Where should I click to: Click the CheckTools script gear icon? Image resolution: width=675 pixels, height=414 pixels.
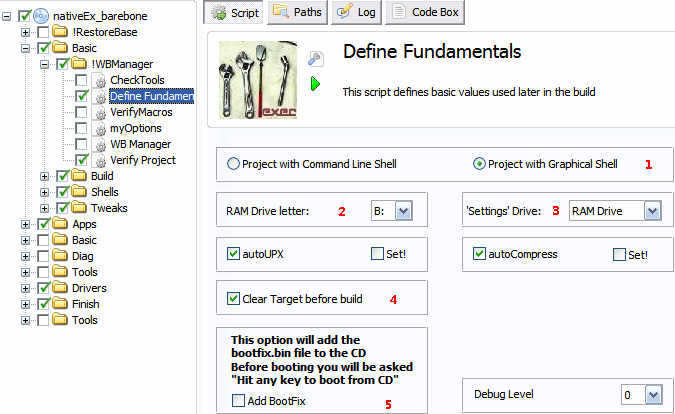[x=100, y=80]
